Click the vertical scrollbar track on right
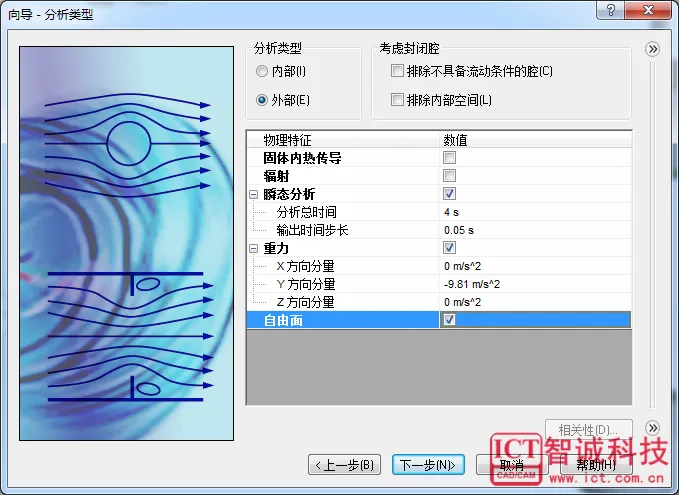The height and width of the screenshot is (495, 679). (652, 235)
